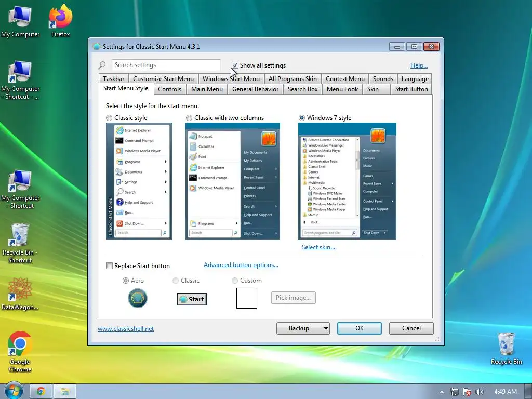Select the Custom button radio option
The height and width of the screenshot is (399, 532).
[235, 281]
